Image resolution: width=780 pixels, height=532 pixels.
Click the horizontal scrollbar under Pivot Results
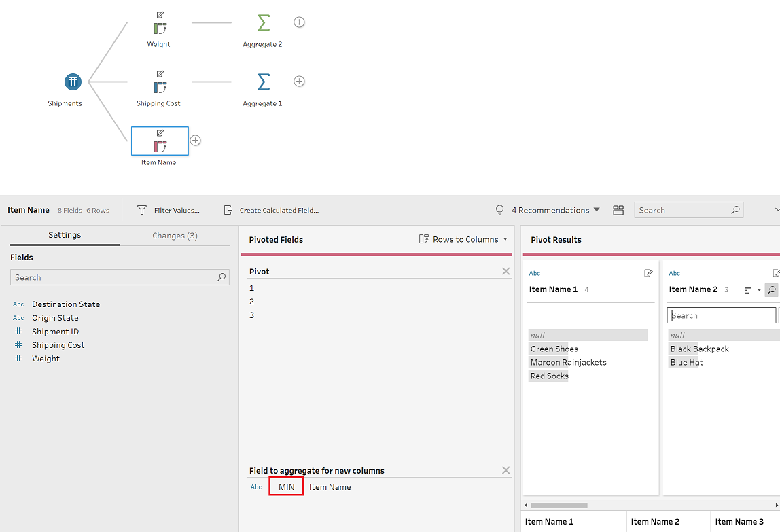(559, 505)
